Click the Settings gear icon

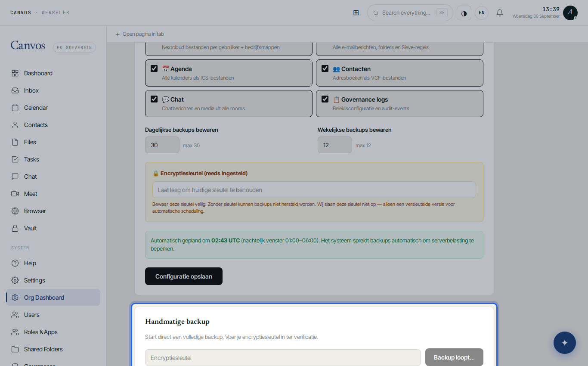coord(15,280)
